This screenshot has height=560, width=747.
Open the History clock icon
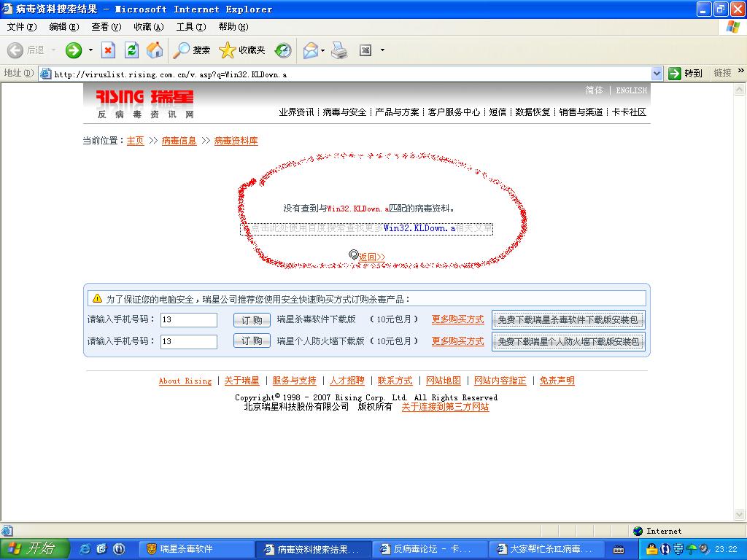coord(283,50)
